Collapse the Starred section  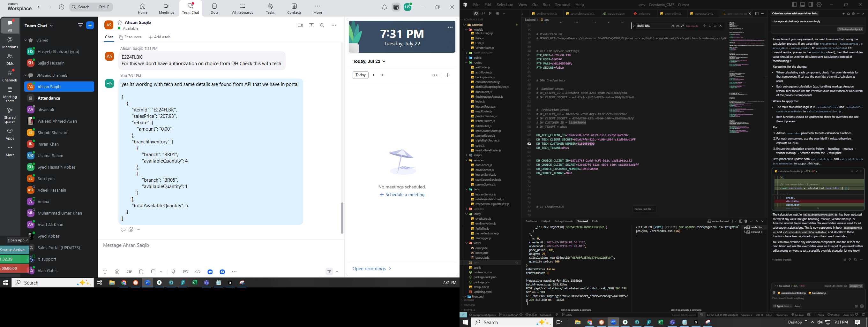tap(26, 40)
